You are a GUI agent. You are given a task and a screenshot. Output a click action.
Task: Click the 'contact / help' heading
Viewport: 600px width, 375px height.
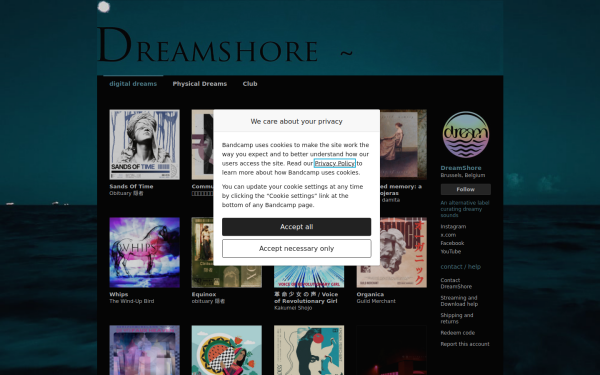pyautogui.click(x=460, y=267)
